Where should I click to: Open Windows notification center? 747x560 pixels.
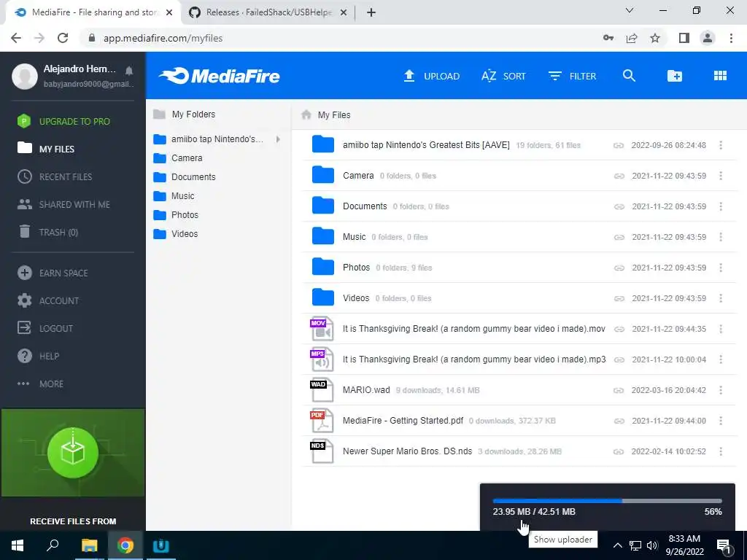[724, 546]
